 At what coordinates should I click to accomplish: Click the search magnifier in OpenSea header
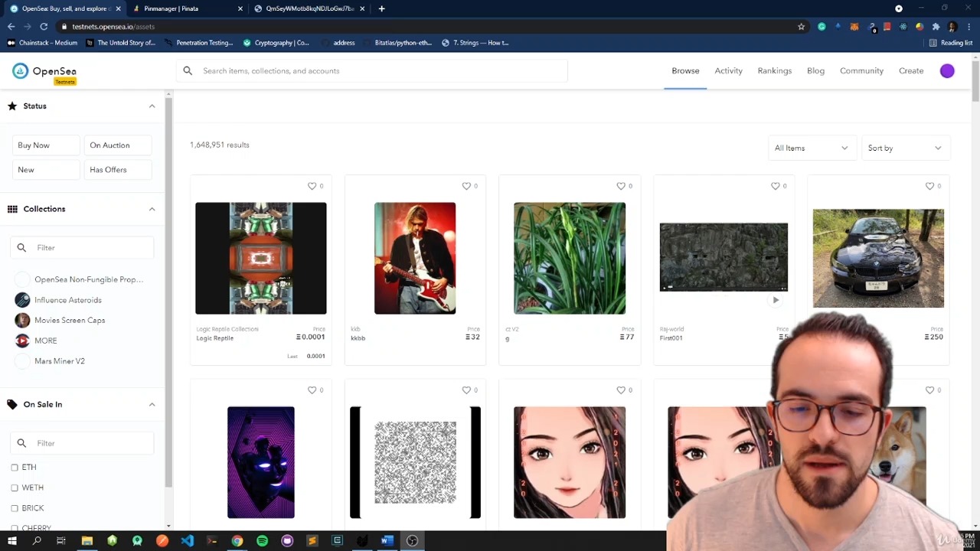tap(188, 71)
